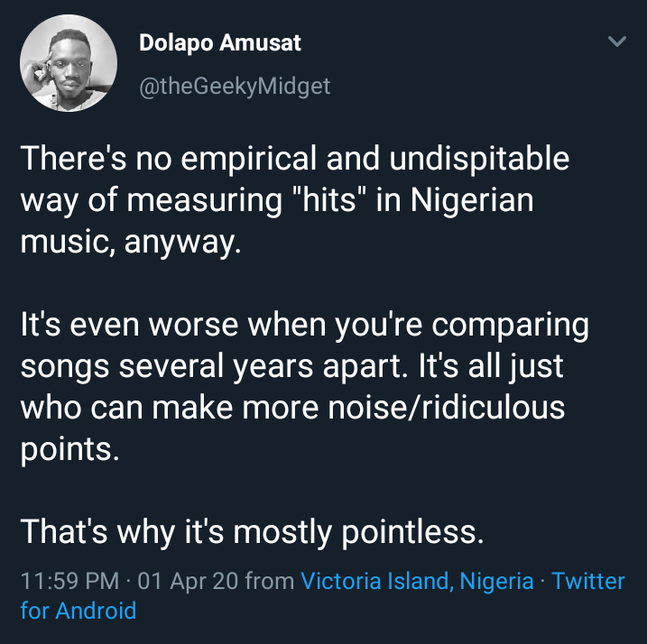This screenshot has width=647, height=644.
Task: Tap the 'for Android' source link text
Action: (x=79, y=611)
